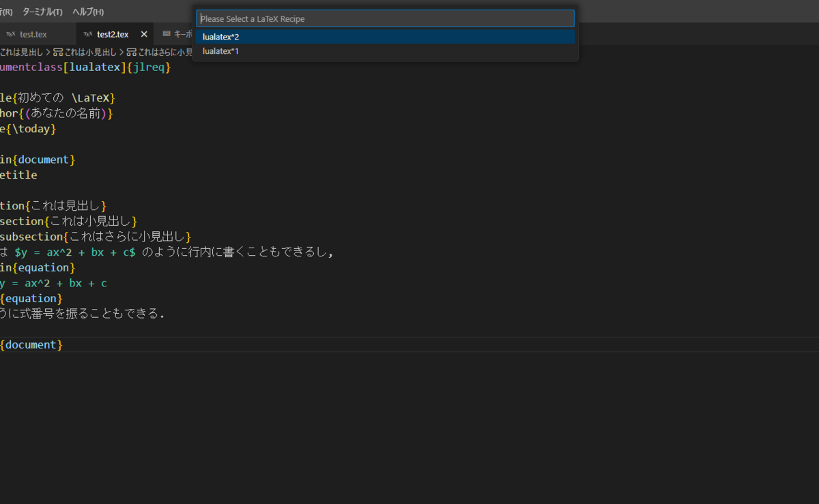
Task: Click the keyboard icon on the shortcuts tab
Action: [167, 34]
